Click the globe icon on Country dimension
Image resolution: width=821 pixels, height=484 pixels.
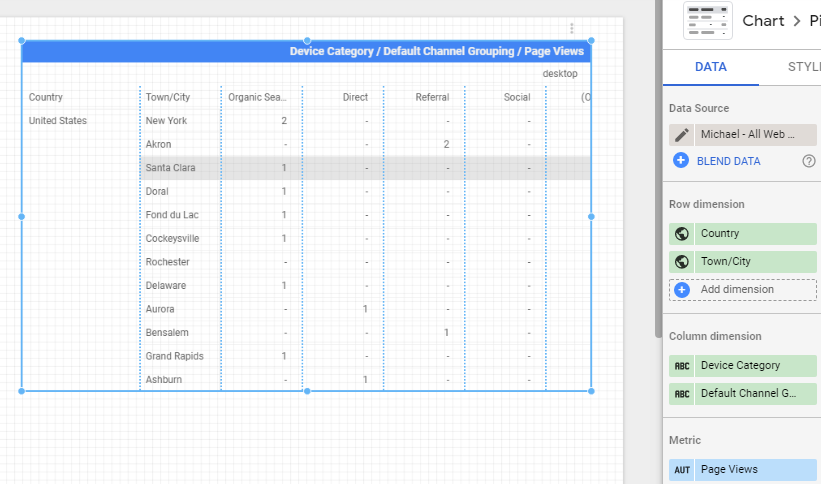(x=681, y=234)
